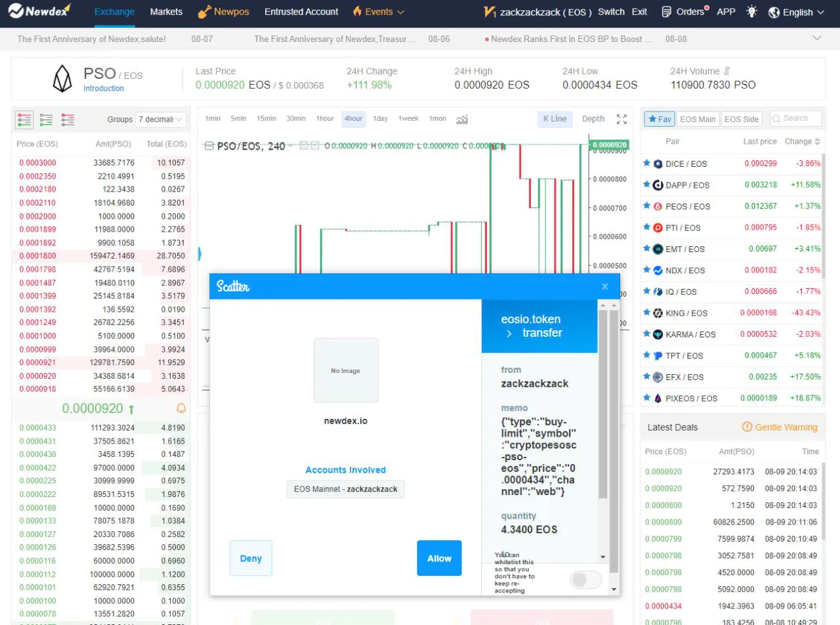840x625 pixels.
Task: Click Switch account link
Action: tap(611, 12)
